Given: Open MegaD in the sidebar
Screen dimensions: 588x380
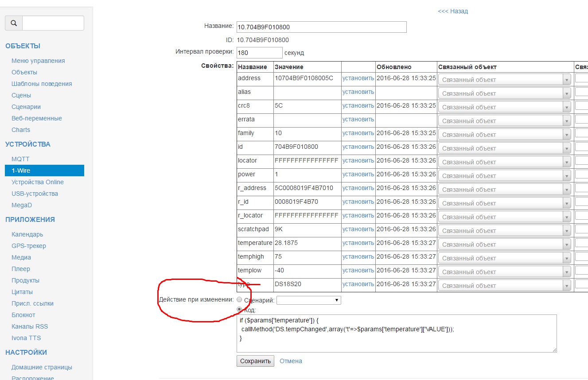Looking at the screenshot, I should (22, 205).
